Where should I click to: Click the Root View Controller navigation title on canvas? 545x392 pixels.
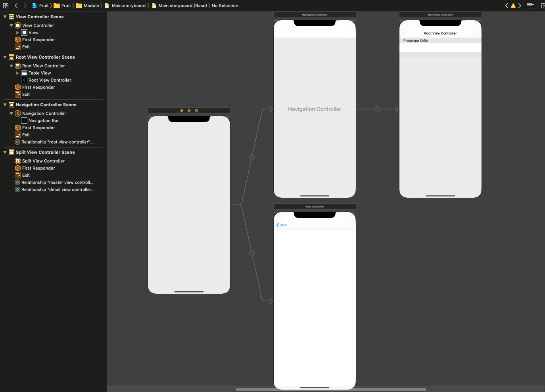(440, 33)
